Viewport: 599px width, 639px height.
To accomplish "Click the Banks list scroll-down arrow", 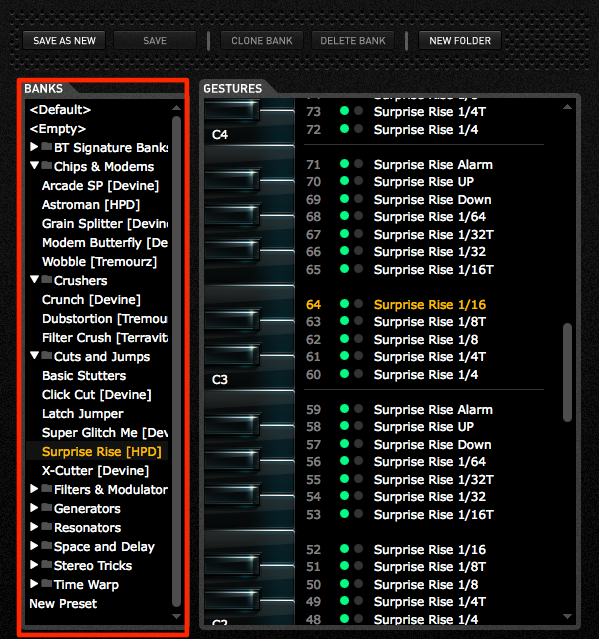I will coord(176,616).
